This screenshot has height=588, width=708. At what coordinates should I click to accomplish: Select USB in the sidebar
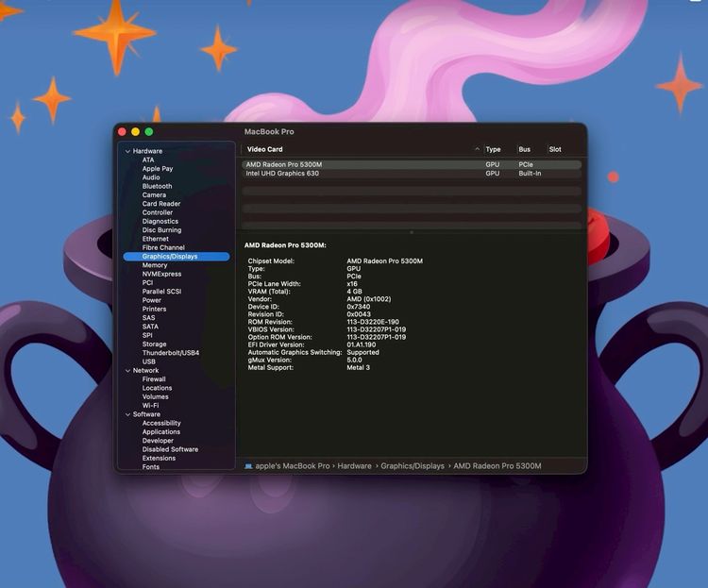tap(149, 361)
